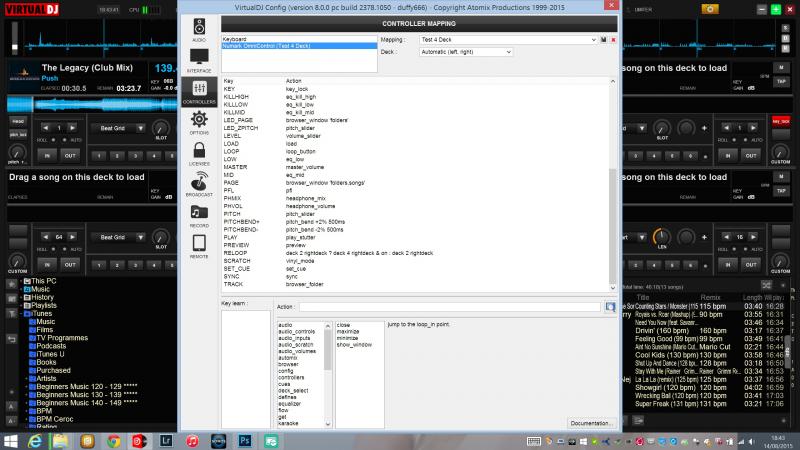The height and width of the screenshot is (450, 800).
Task: Click the PITCHBEND+ mapping row
Action: pos(417,222)
